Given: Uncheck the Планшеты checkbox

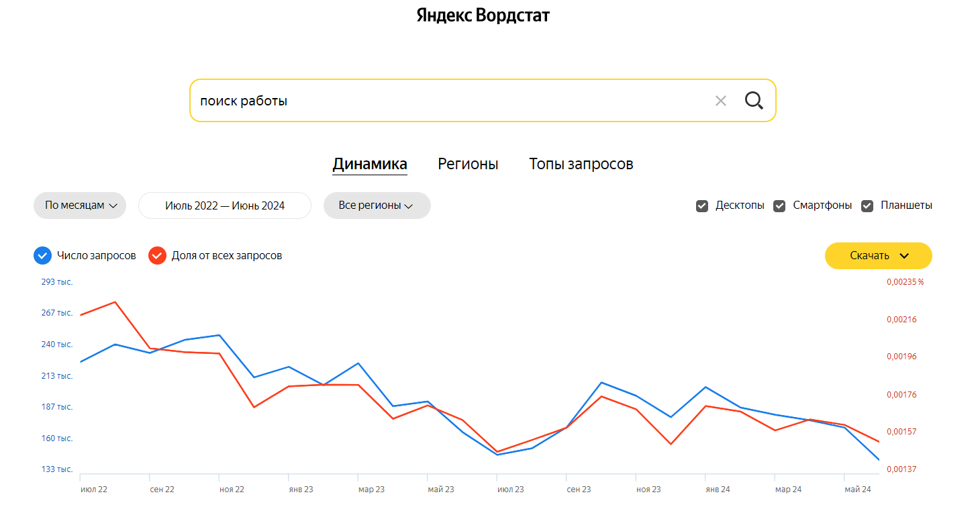Looking at the screenshot, I should coord(867,206).
